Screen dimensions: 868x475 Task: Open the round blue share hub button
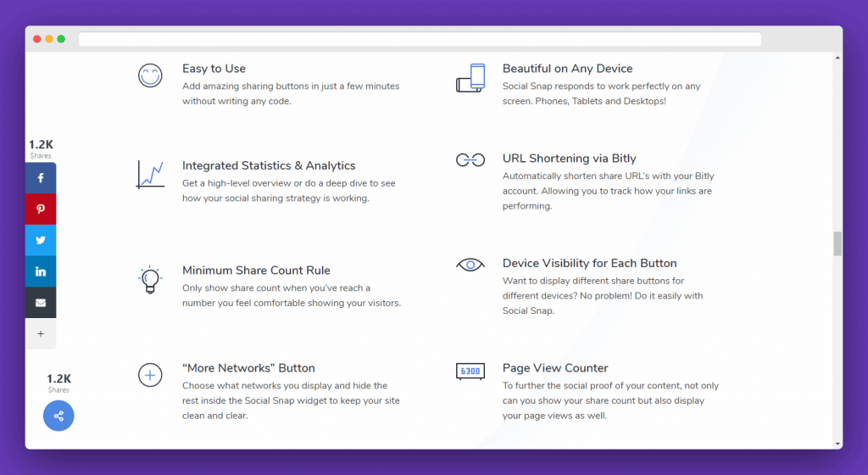58,416
